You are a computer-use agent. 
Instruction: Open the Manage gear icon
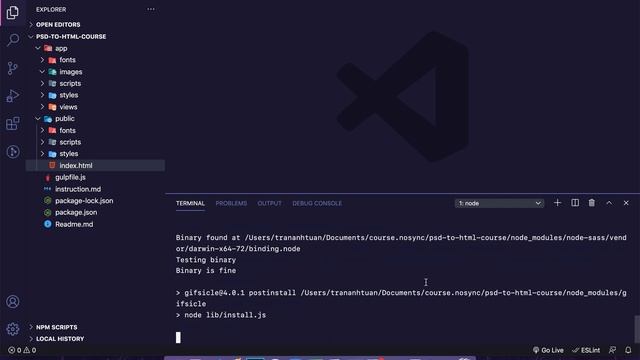tap(13, 329)
